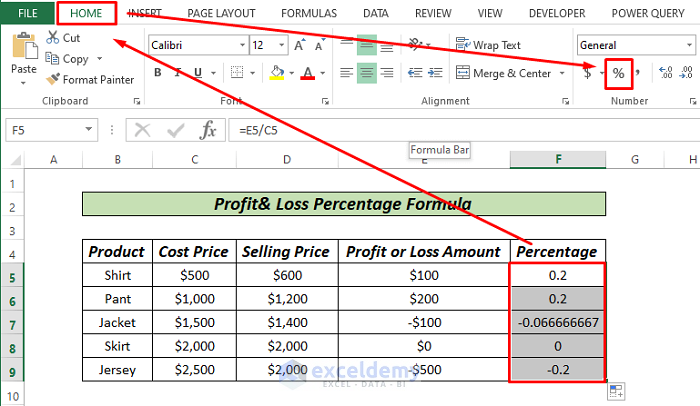700x406 pixels.
Task: Expand the Underline style dropdown arrow
Action: pyautogui.click(x=213, y=73)
